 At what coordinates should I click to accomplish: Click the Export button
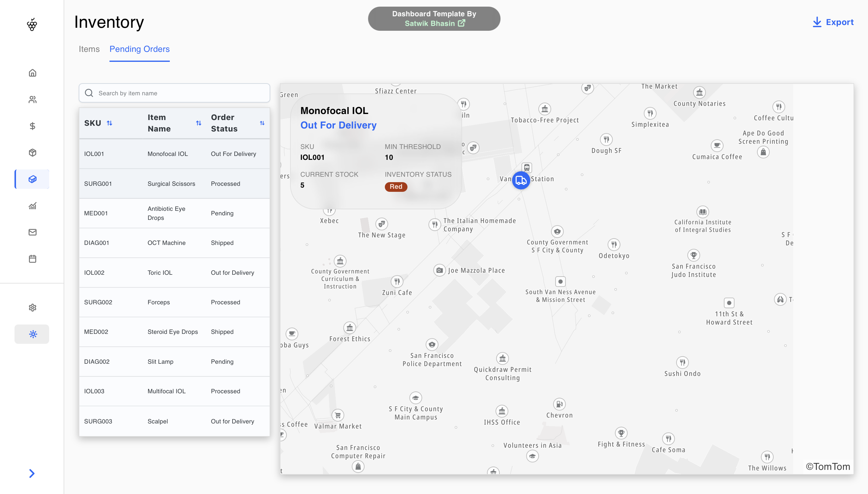pos(833,22)
